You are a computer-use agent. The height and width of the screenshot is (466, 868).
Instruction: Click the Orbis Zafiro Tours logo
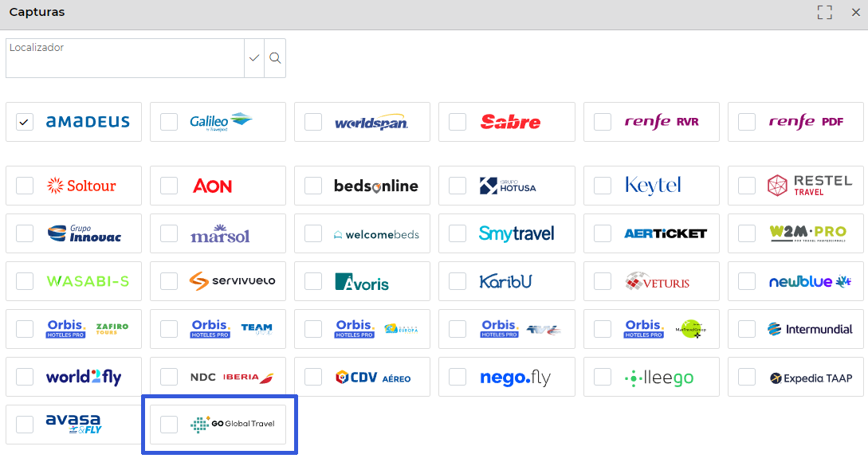88,329
